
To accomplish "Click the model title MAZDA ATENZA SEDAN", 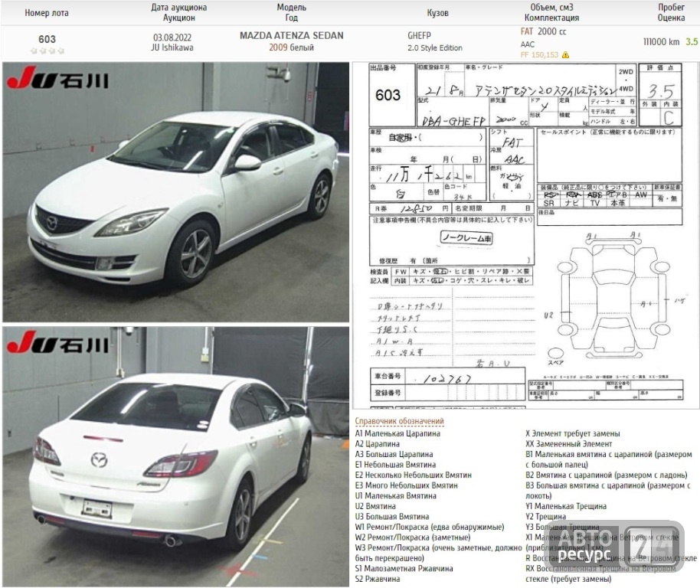I will (292, 36).
